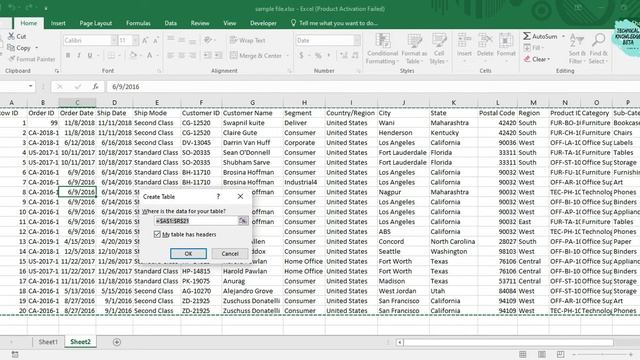
Task: Open Find & Select menu
Action: click(598, 49)
